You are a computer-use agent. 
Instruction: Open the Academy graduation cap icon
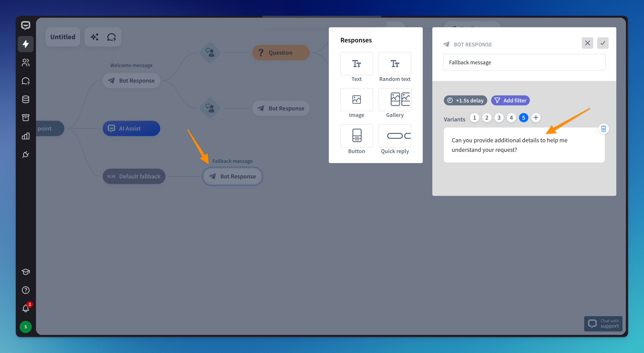point(26,272)
